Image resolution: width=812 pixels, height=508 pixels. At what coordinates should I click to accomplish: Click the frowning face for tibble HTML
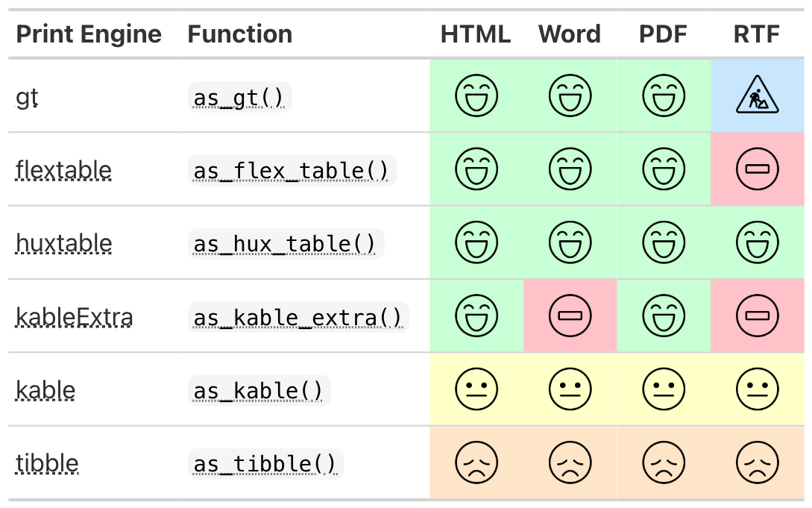point(476,463)
